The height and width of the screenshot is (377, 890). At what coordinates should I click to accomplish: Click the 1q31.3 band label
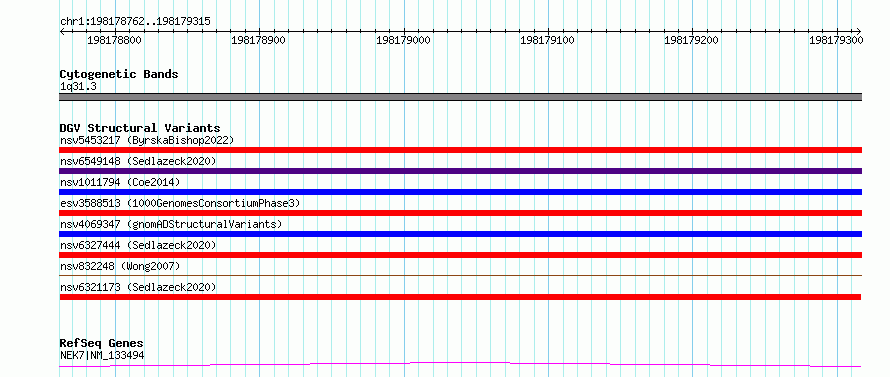click(78, 86)
